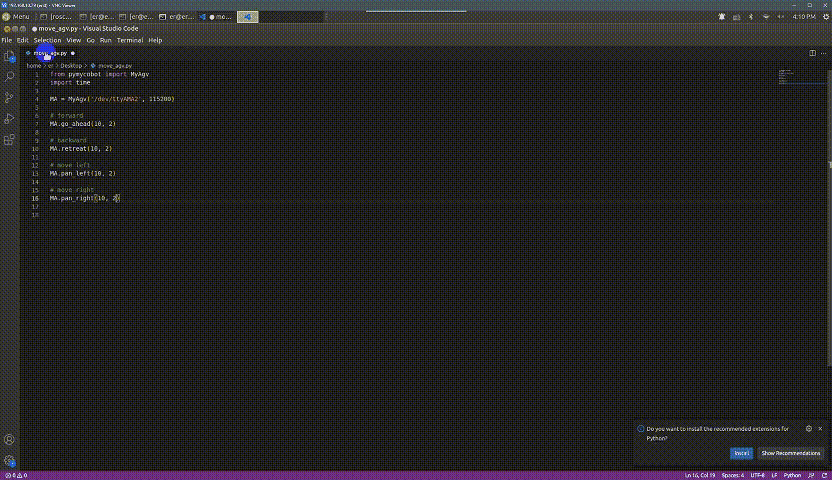Open the Go menu
The image size is (832, 480).
(x=91, y=40)
